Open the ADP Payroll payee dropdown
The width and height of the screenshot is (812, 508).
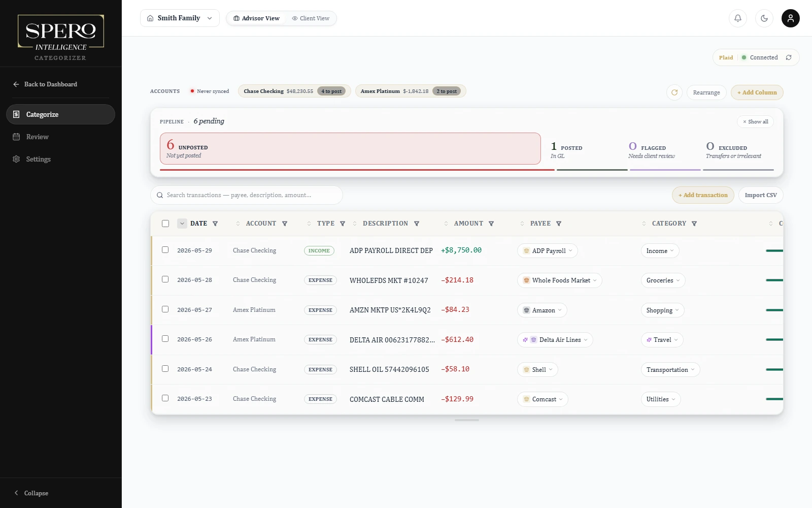[x=548, y=251]
